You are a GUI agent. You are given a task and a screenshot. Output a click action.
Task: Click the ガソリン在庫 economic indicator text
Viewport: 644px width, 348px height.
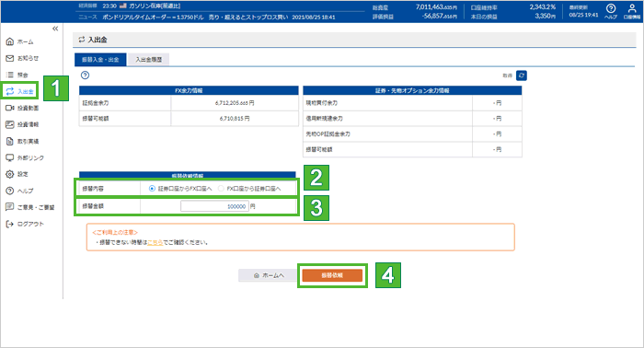155,6
